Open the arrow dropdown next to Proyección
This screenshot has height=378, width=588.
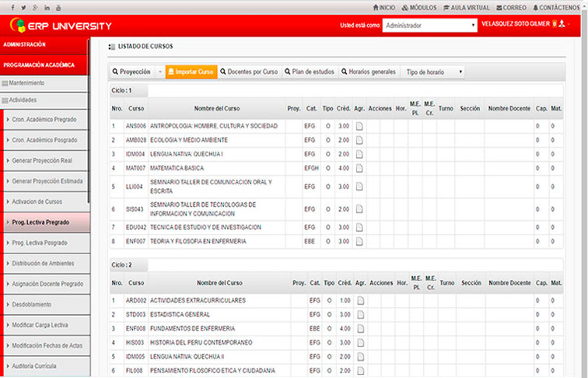159,72
